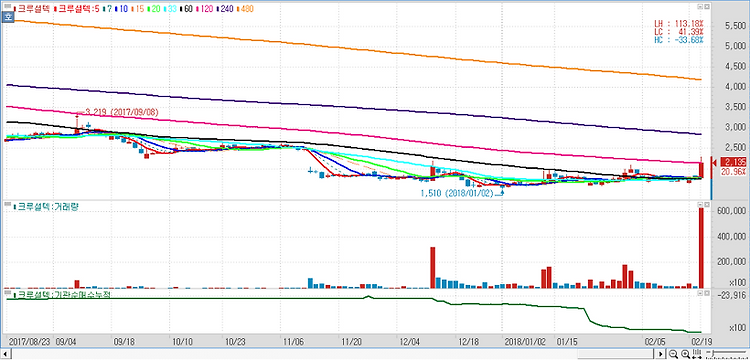Click the scrollbar right arrow button
Viewport: 750px width, 360px height.
[661, 354]
